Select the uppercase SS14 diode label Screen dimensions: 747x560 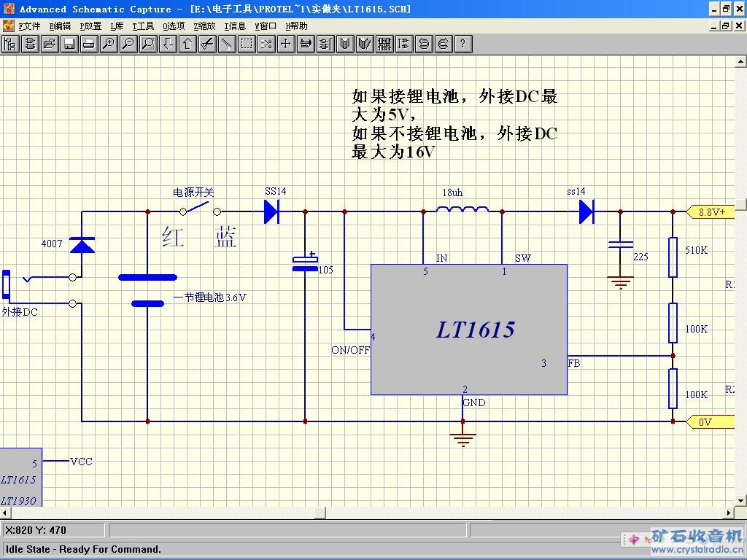[x=275, y=192]
